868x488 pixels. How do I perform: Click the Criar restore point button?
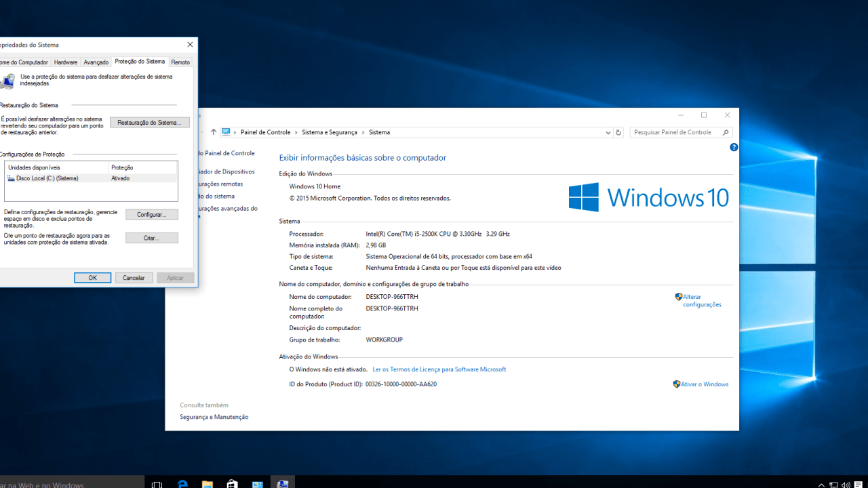152,238
